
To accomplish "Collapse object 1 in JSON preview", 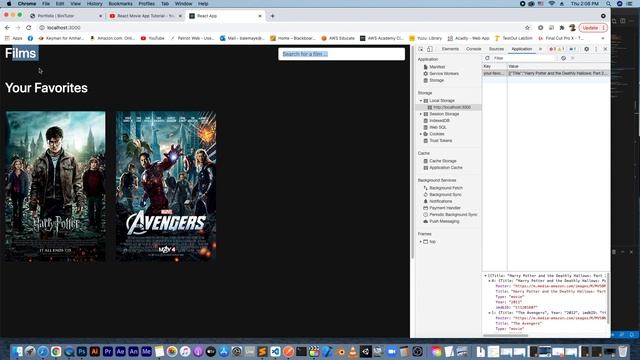I will pos(490,313).
